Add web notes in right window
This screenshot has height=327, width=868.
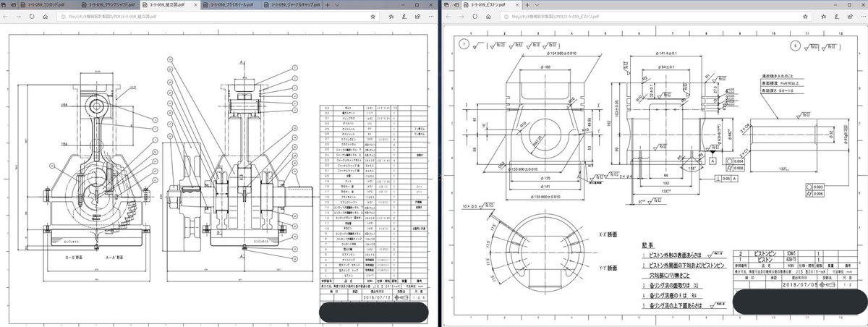(836, 16)
